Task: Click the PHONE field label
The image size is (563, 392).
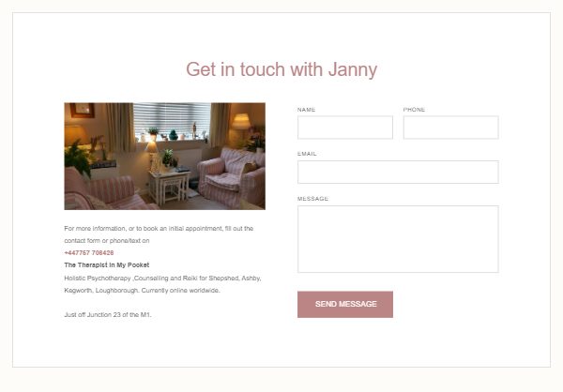Action: coord(414,110)
